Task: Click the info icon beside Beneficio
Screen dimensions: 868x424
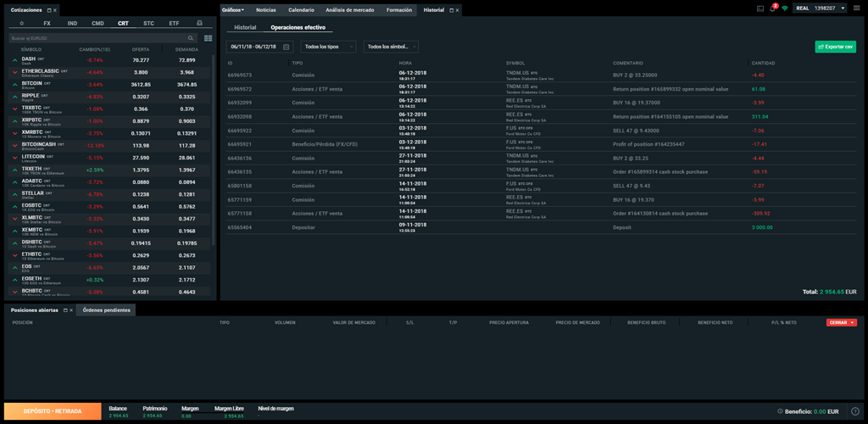Action: click(780, 411)
